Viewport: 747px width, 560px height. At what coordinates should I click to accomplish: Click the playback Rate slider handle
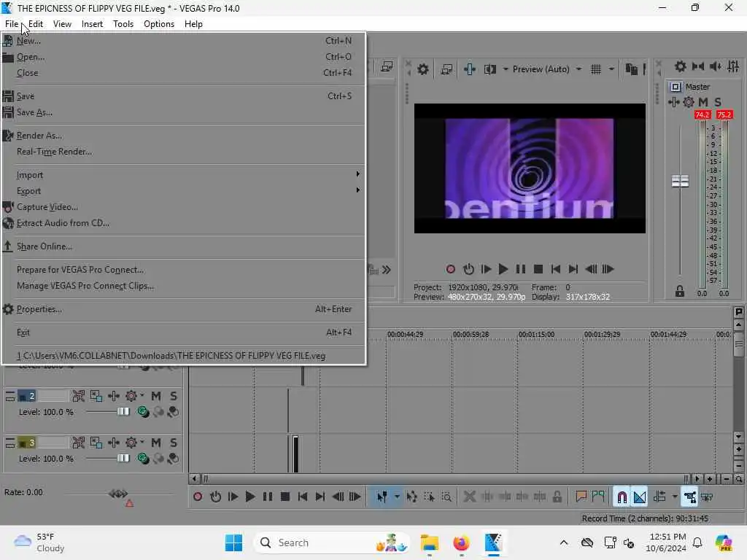pos(117,494)
